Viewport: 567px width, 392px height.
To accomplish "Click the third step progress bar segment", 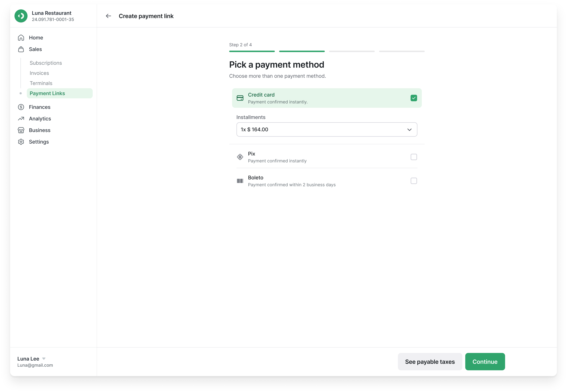I will tap(352, 51).
